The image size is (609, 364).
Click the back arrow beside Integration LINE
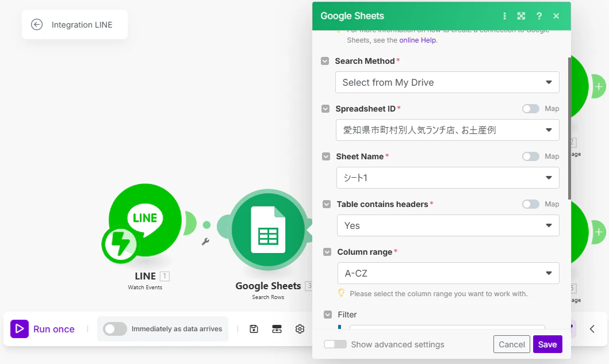37,25
